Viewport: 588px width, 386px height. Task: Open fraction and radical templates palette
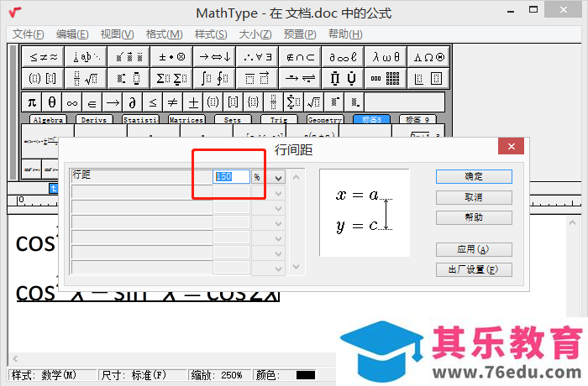tap(87, 78)
